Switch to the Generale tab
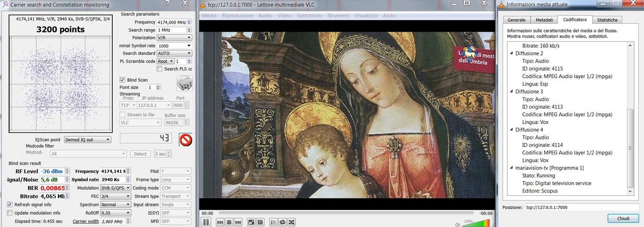 [516, 20]
